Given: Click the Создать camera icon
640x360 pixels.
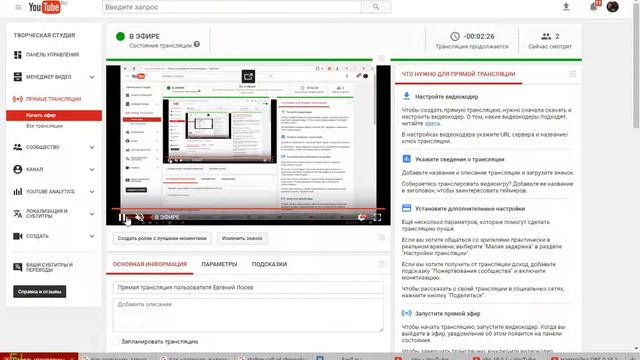Looking at the screenshot, I should [18, 236].
